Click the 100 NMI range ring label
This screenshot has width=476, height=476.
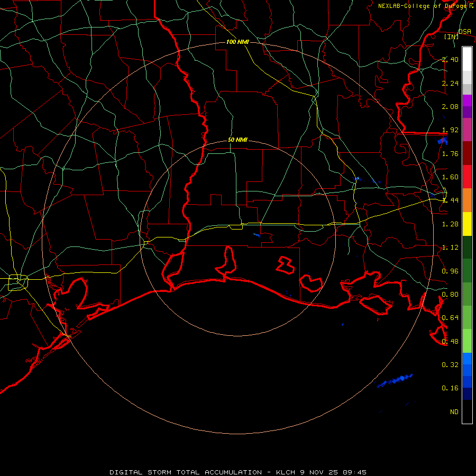237,42
